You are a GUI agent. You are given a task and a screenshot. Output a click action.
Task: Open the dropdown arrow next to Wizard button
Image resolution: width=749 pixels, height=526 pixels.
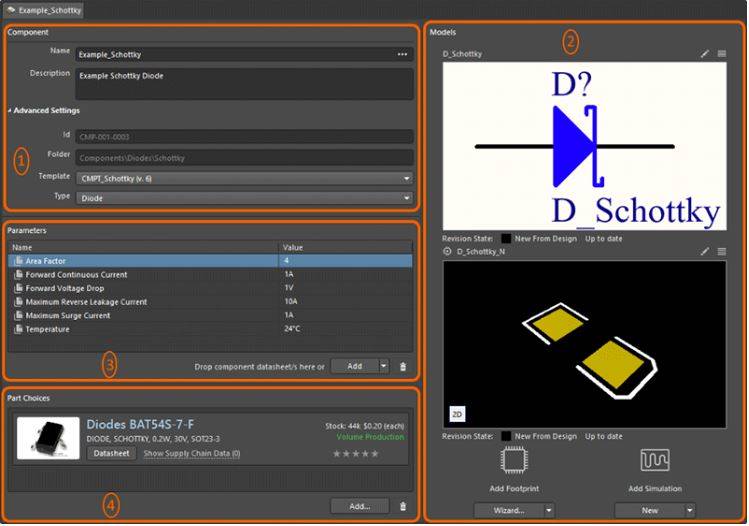pyautogui.click(x=549, y=509)
